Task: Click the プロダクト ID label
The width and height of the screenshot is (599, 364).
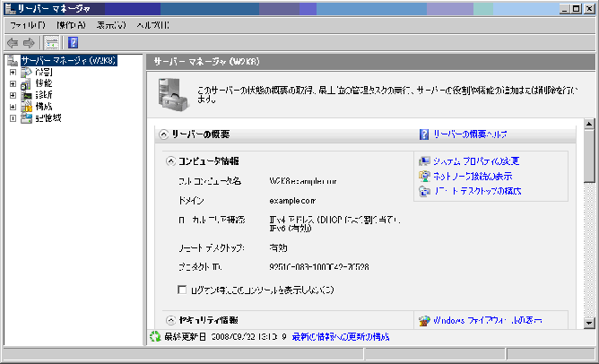Action: 200,267
